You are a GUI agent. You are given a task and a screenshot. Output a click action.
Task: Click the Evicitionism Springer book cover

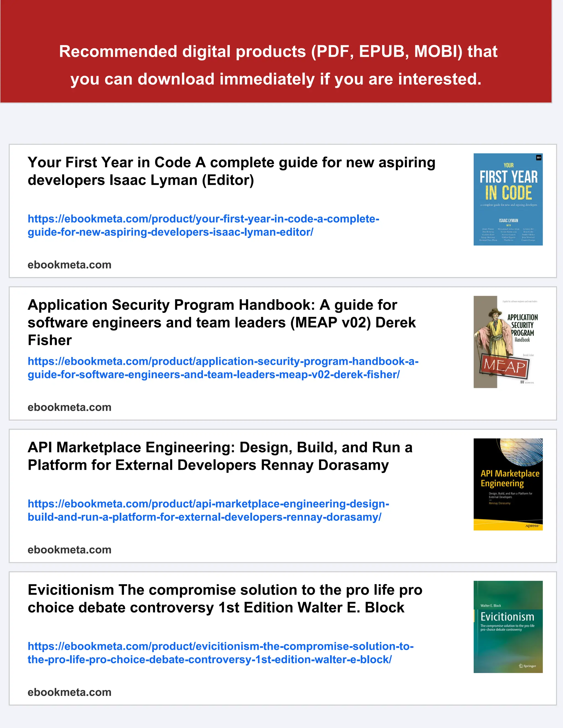(x=508, y=627)
